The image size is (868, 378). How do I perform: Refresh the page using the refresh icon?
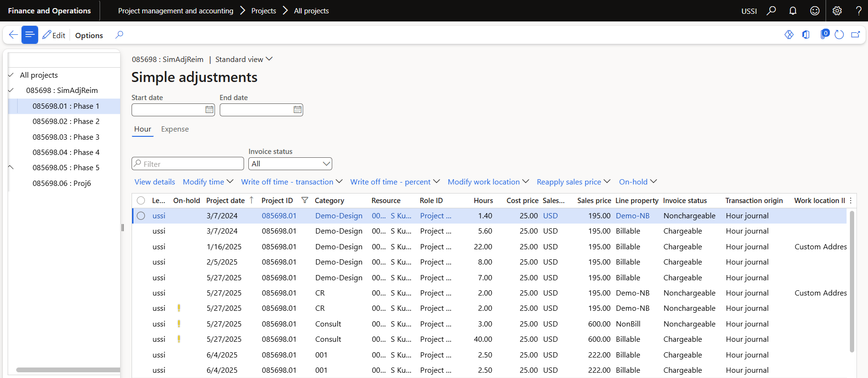tap(839, 35)
